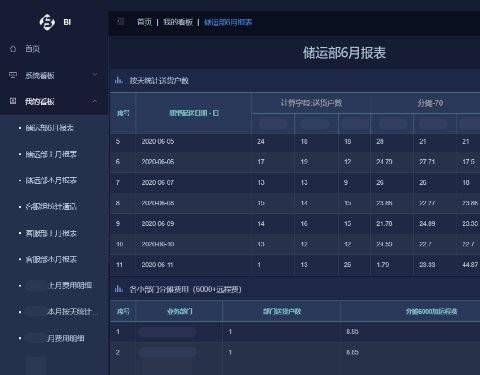Select 储运部6月报表 breadcrumb item
480x375 pixels.
tap(228, 22)
